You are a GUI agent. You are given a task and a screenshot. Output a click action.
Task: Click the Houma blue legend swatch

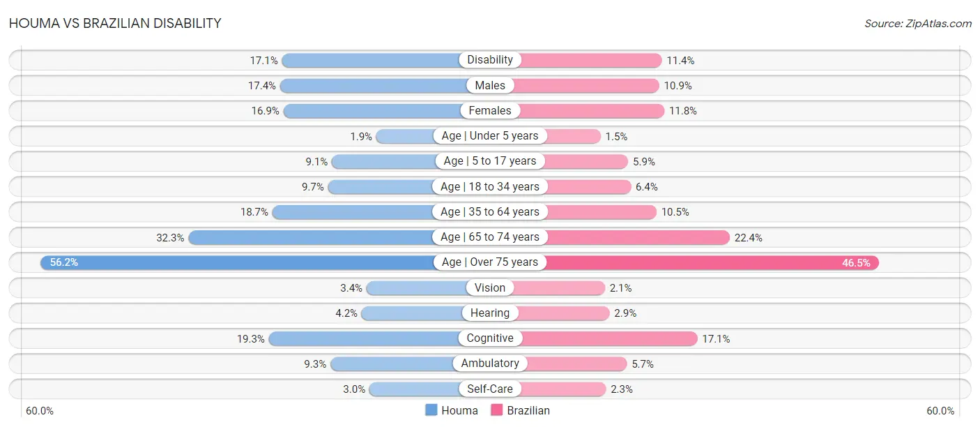431,410
